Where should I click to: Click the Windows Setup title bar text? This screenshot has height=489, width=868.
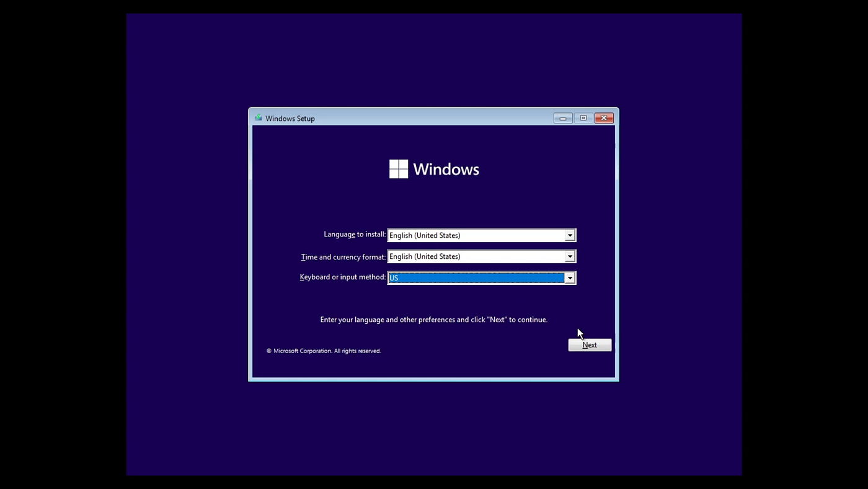[290, 118]
